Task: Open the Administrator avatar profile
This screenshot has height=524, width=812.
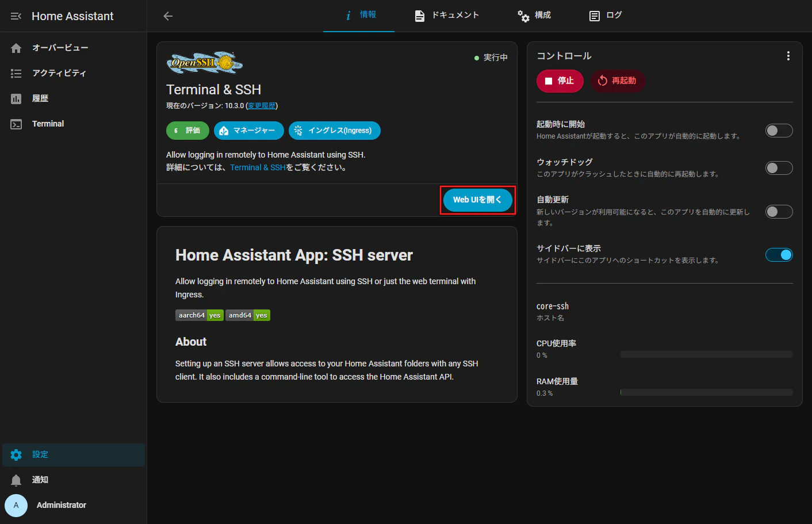Action: click(x=16, y=505)
